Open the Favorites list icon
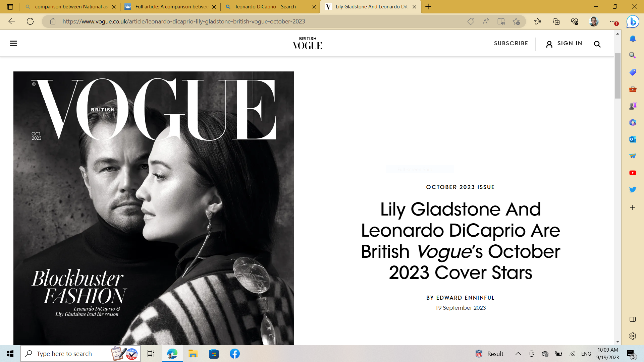Screen dimensions: 644x362 pos(538,21)
